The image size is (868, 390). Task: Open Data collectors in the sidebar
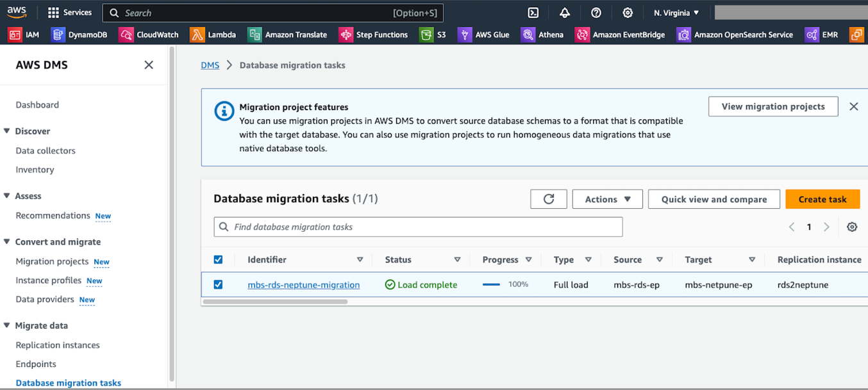[x=46, y=150]
